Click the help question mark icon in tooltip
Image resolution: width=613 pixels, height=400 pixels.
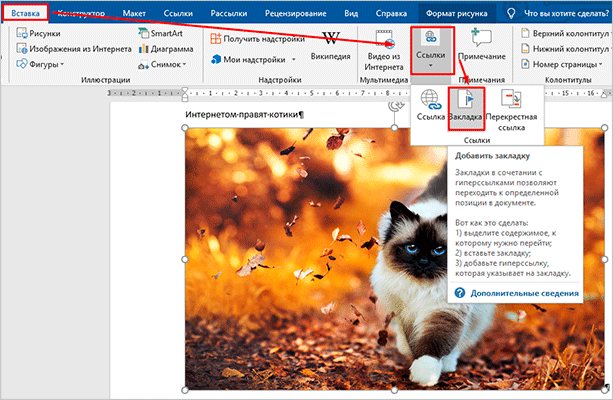pos(460,292)
